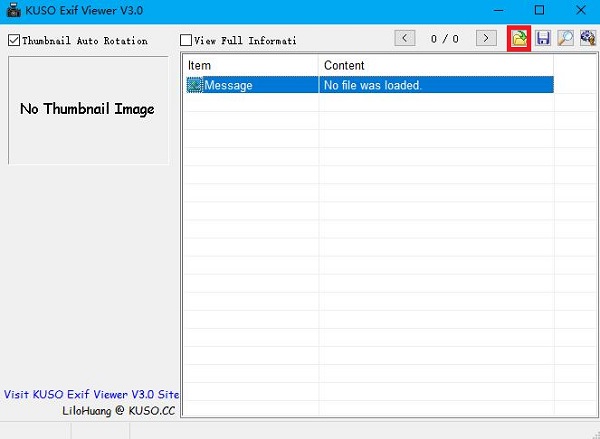The height and width of the screenshot is (439, 600).
Task: Click the magnifying glass icon
Action: (x=565, y=38)
